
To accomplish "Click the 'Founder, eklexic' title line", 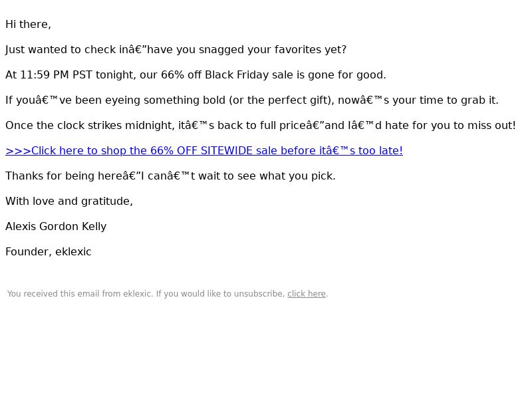I will click(x=48, y=252).
